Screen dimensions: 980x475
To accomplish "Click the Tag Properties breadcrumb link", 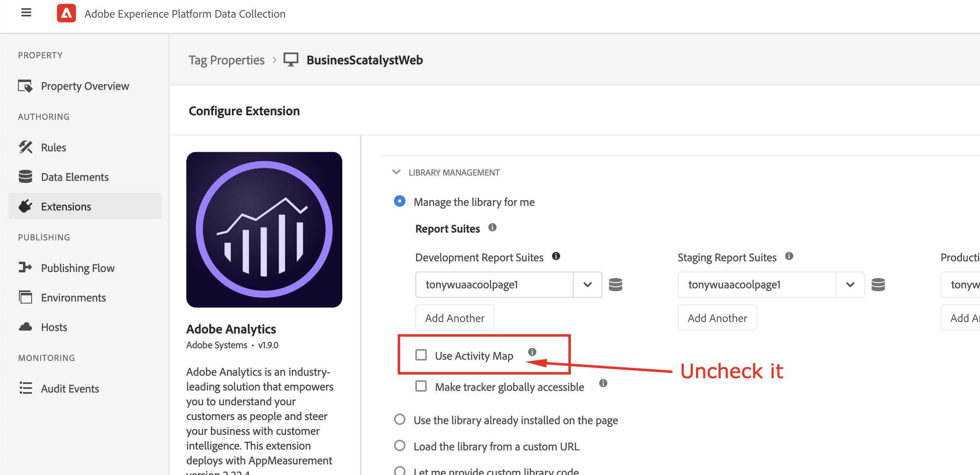I will (x=227, y=60).
